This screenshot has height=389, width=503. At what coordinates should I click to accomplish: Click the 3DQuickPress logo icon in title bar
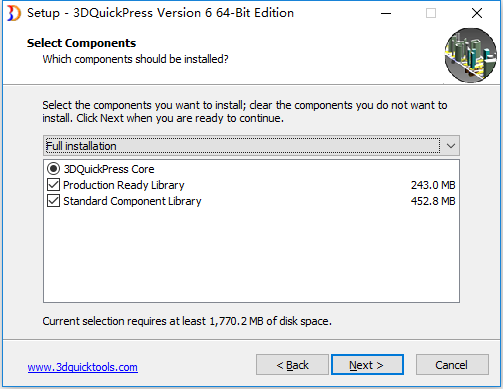tap(14, 13)
